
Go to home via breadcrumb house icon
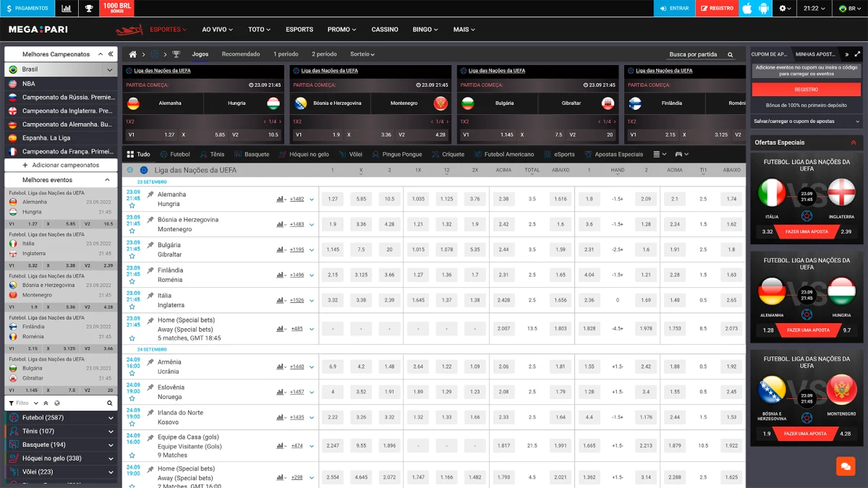pos(132,54)
